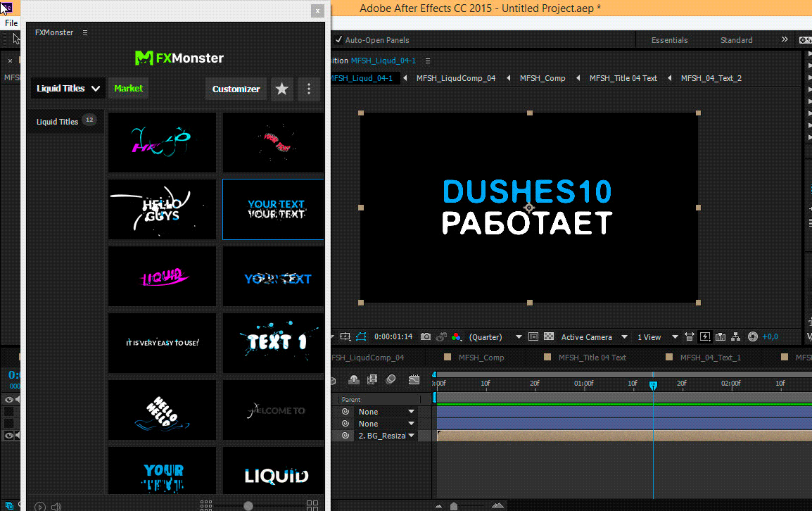Click the composition panel menu icon
This screenshot has width=812, height=511.
(428, 61)
